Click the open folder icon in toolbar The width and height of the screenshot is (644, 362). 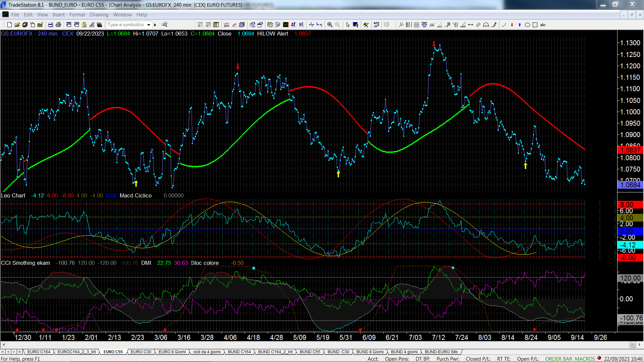[17, 24]
